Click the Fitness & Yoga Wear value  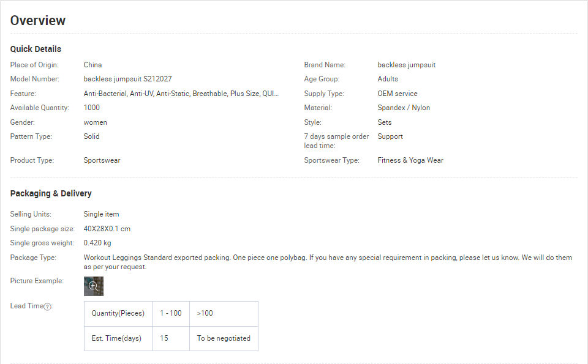pos(410,160)
